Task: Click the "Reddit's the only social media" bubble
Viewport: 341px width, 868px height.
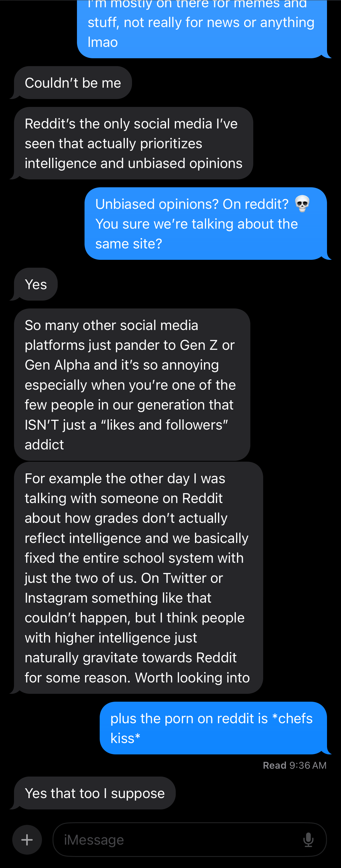Action: coord(133,144)
